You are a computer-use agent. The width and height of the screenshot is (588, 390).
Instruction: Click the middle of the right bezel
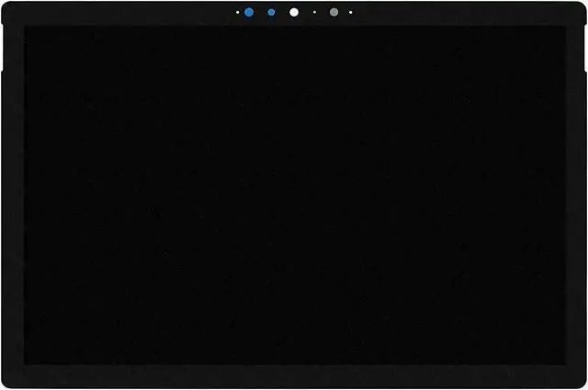tap(575, 195)
